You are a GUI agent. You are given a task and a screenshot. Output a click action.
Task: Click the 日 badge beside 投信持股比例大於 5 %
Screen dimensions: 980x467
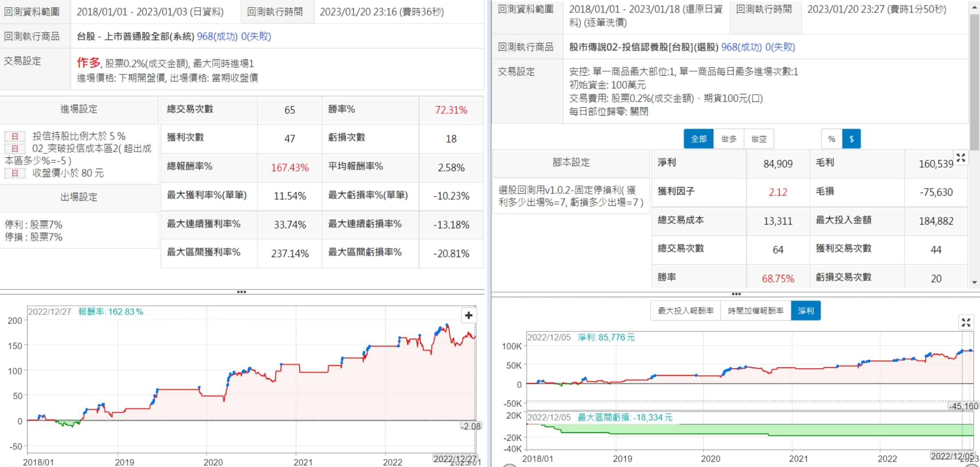pos(15,136)
